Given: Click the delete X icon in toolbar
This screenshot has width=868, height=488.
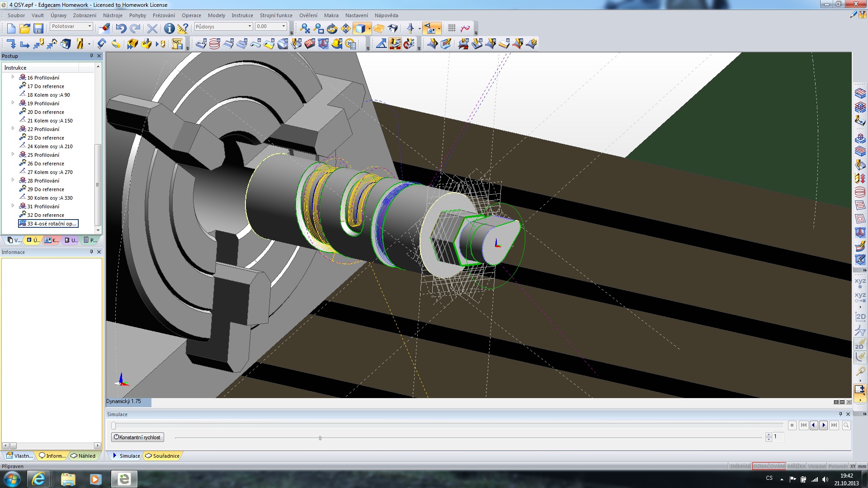Looking at the screenshot, I should (x=152, y=28).
